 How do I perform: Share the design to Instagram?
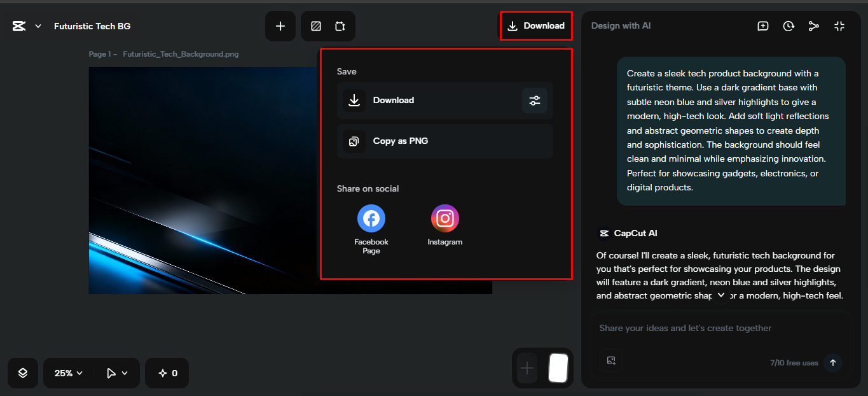point(444,217)
